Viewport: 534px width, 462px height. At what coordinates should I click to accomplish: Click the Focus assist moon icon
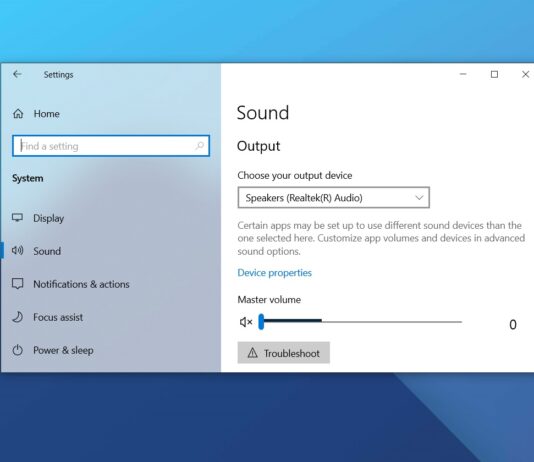tap(18, 317)
